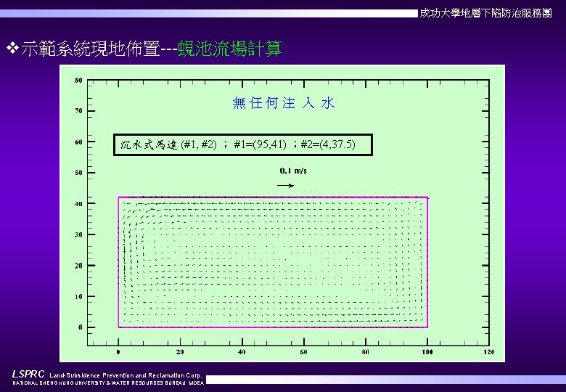Click the blue heading 無任何注入水
The image size is (566, 392).
(x=284, y=103)
